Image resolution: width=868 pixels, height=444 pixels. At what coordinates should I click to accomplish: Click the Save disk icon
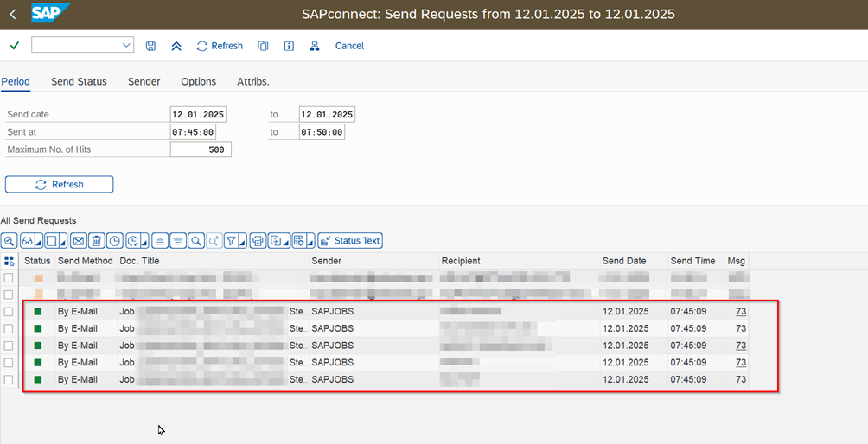[x=151, y=46]
